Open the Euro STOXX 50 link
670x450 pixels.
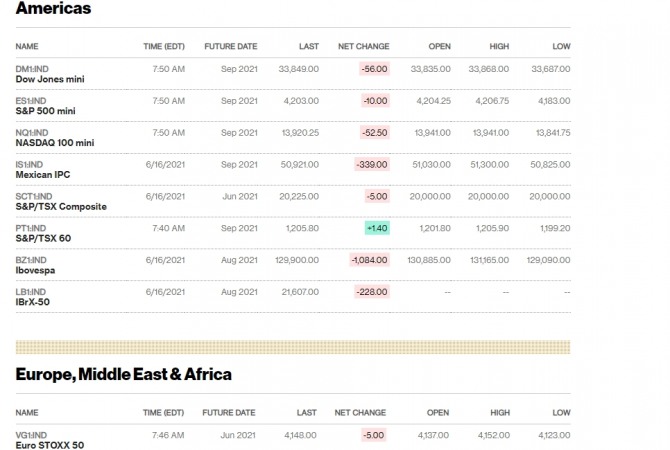50,445
